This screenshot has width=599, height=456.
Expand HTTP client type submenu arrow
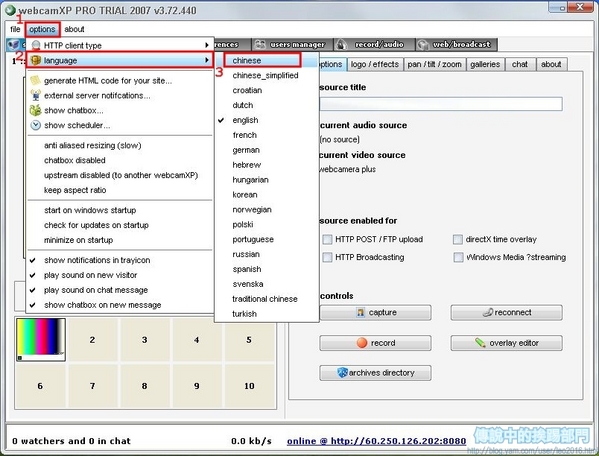207,45
